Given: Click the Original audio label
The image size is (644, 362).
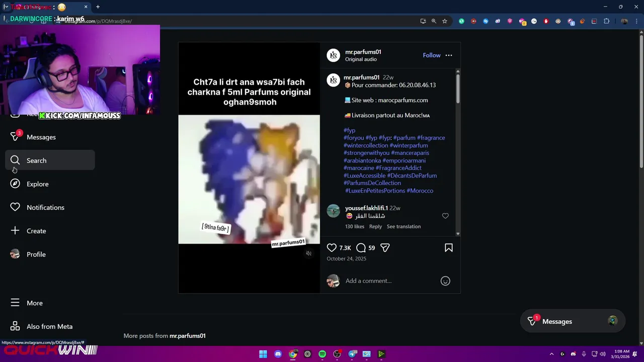Looking at the screenshot, I should [x=361, y=59].
